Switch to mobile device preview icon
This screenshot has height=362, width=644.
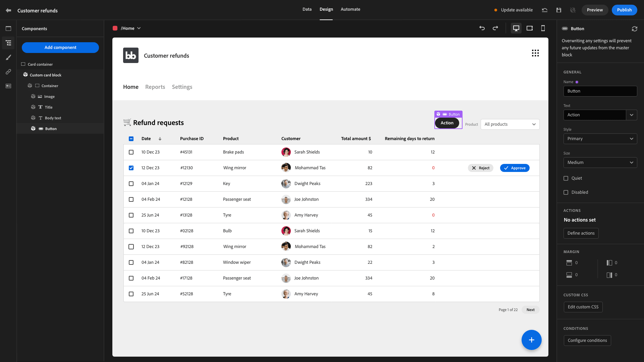click(543, 28)
